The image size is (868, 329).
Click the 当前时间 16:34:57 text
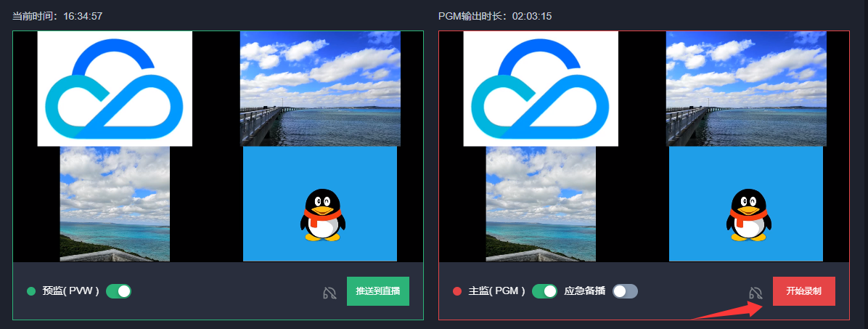coord(57,16)
